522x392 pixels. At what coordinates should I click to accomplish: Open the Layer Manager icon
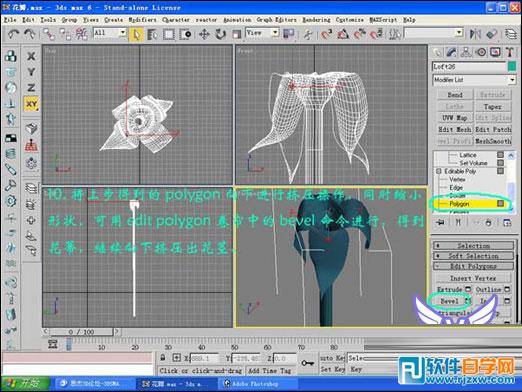coord(511,34)
